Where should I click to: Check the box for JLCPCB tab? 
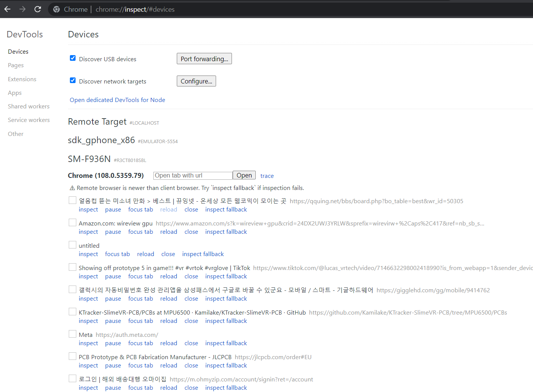[73, 356]
